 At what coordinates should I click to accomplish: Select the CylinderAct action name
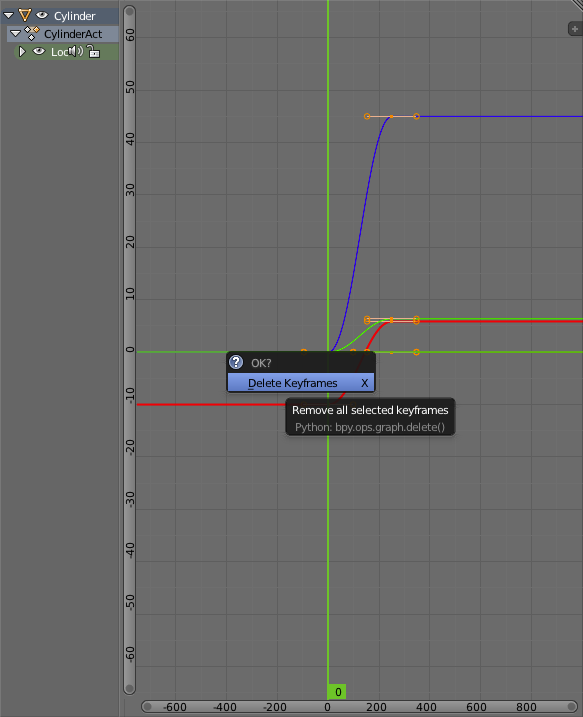(x=73, y=34)
